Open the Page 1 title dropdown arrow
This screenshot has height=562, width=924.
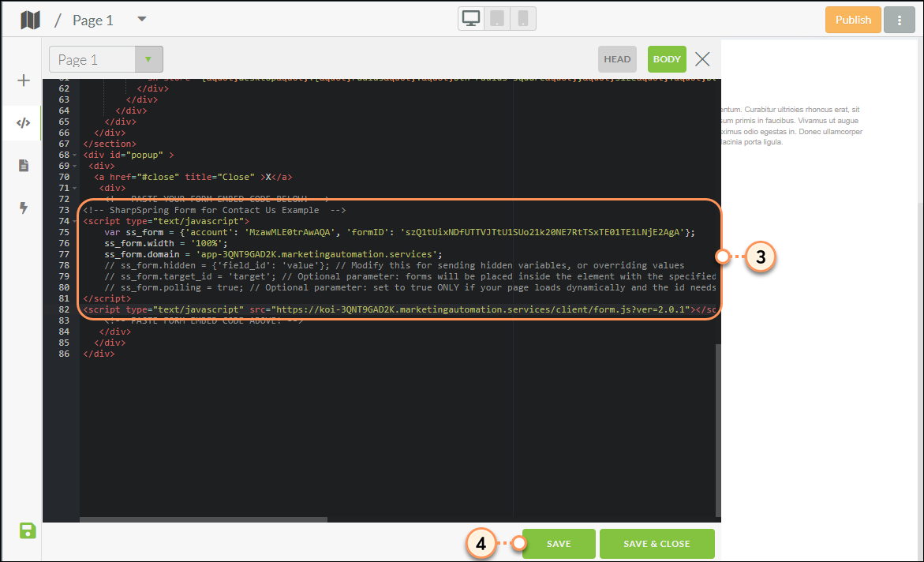[141, 19]
